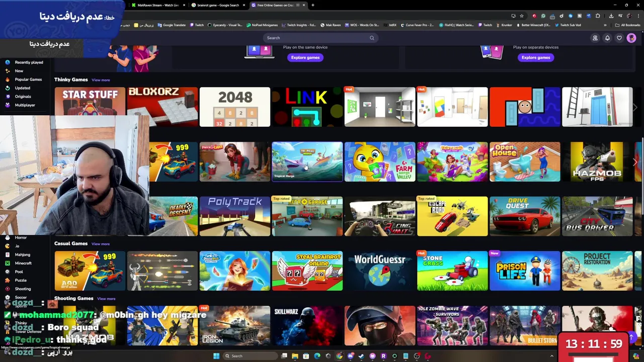The height and width of the screenshot is (362, 644).
Task: Open the browser extensions puzzle icon
Action: (598, 16)
